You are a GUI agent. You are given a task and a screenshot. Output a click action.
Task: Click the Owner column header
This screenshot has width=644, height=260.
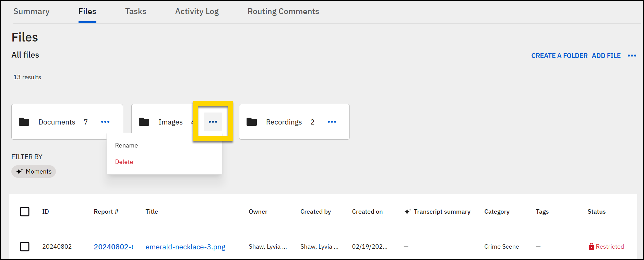258,212
